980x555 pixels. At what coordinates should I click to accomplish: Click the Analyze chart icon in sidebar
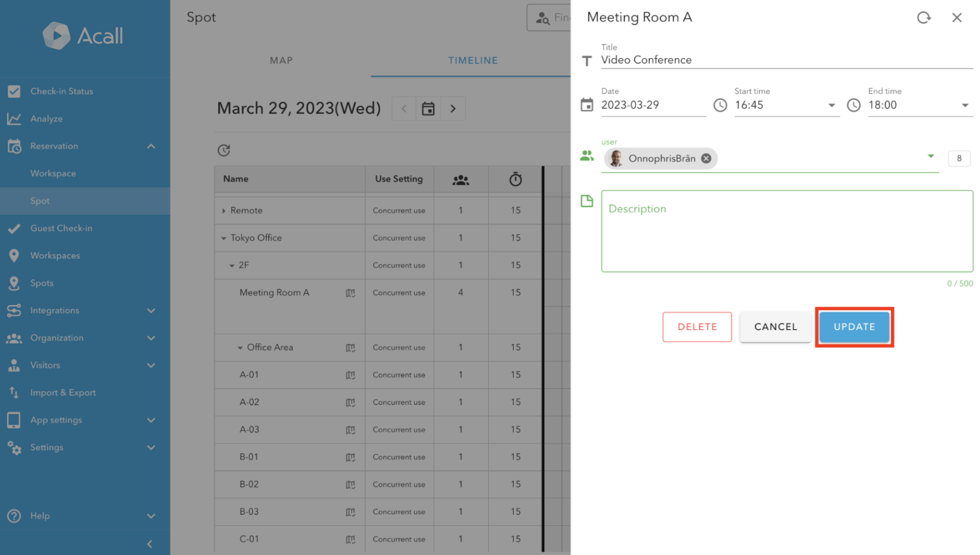[x=14, y=118]
